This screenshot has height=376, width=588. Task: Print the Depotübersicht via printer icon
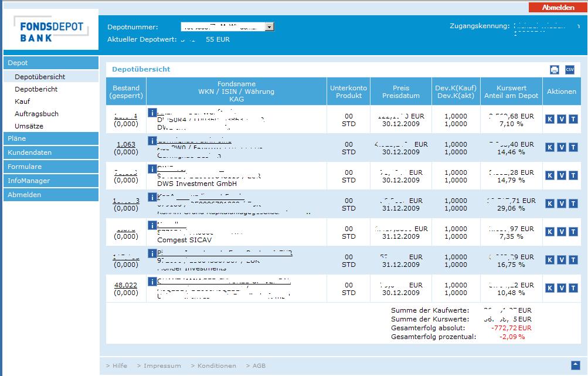(x=554, y=70)
